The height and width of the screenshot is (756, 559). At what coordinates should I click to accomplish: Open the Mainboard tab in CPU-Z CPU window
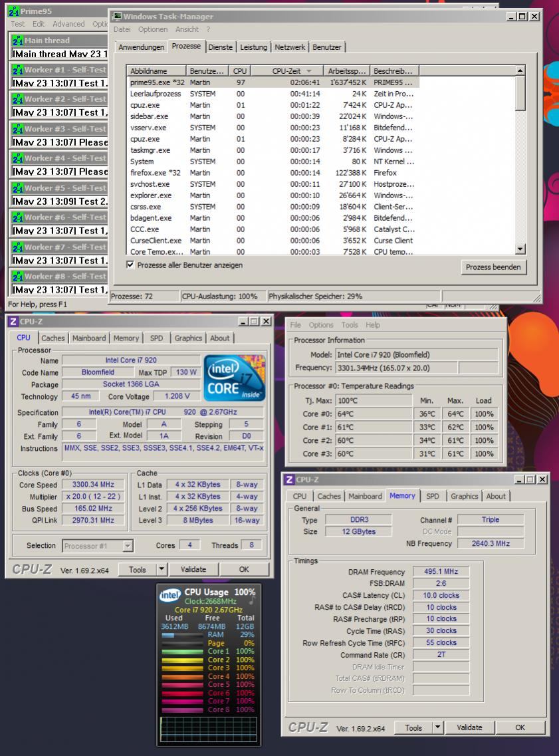point(89,338)
